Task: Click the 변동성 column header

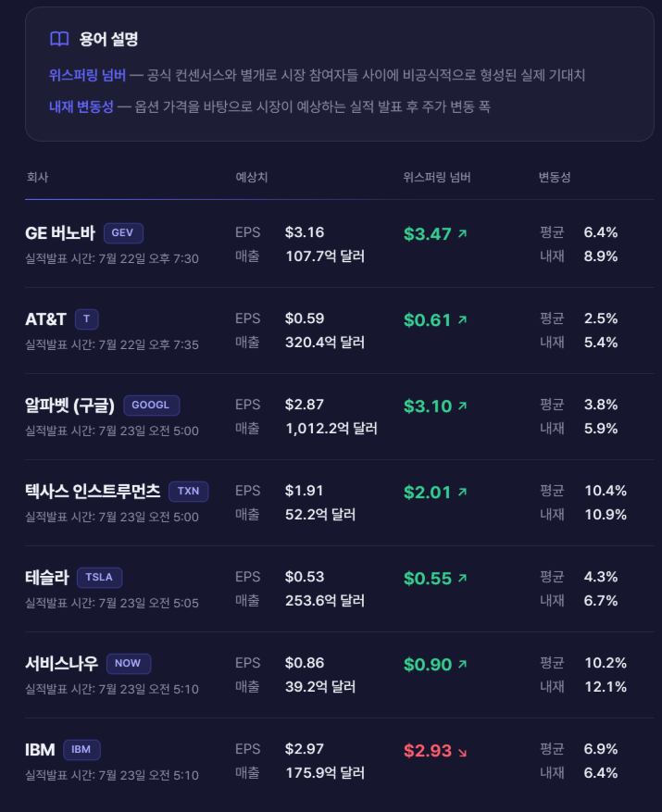Action: click(x=555, y=177)
